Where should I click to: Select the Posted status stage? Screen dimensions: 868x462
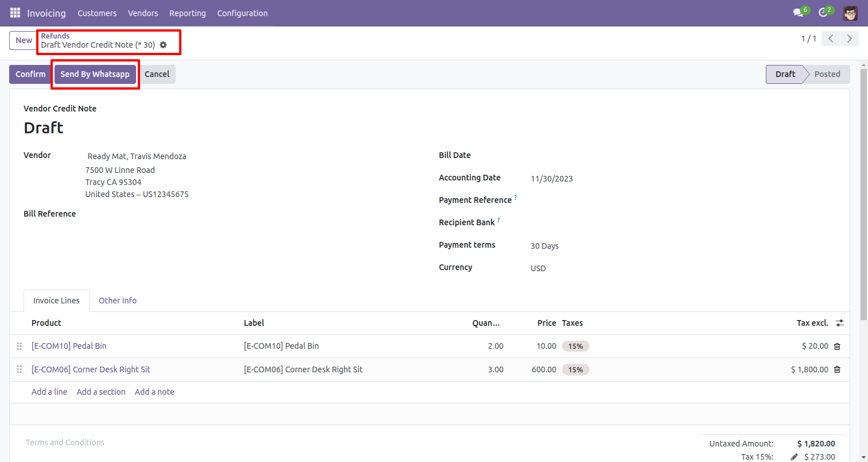click(x=827, y=74)
